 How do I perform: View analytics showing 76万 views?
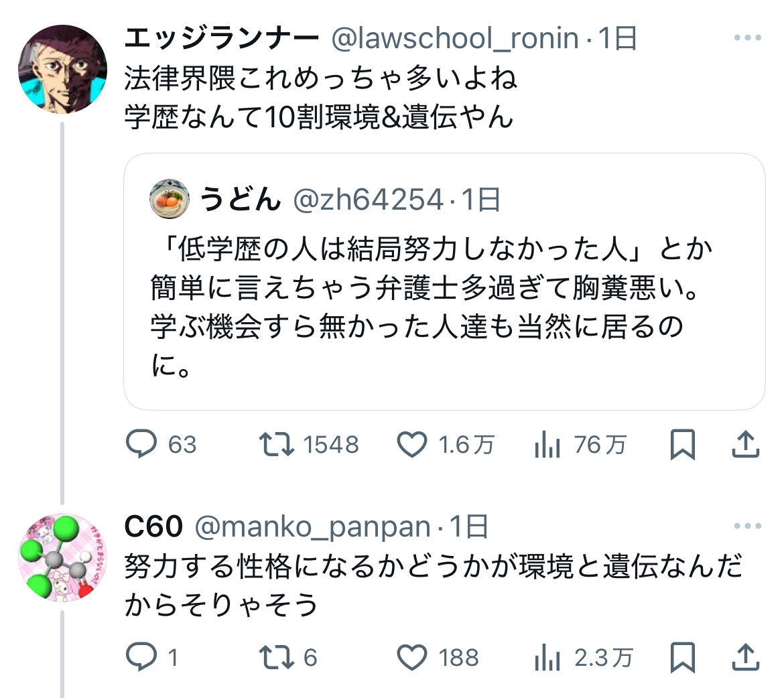pos(547,445)
